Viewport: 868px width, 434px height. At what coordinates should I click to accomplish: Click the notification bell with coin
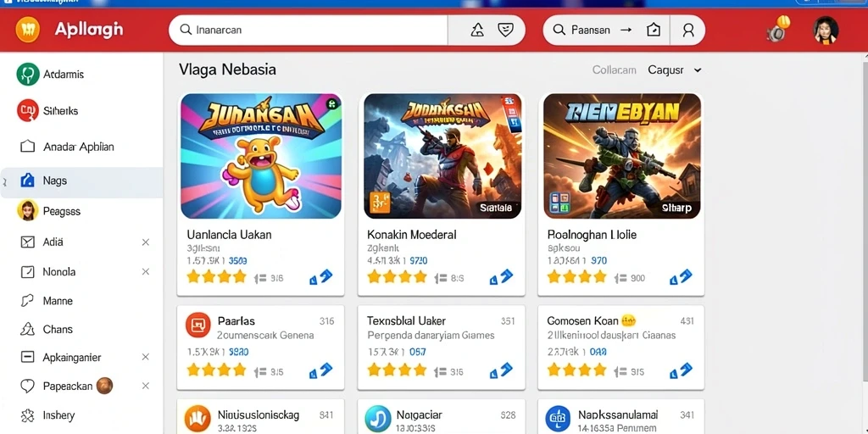(778, 30)
